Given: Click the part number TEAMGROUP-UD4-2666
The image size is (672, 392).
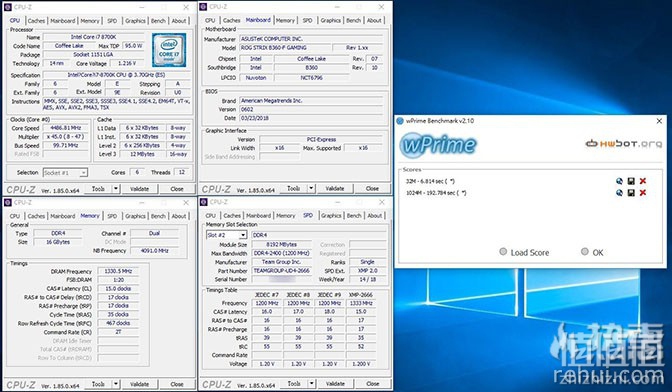Looking at the screenshot, I should 282,271.
